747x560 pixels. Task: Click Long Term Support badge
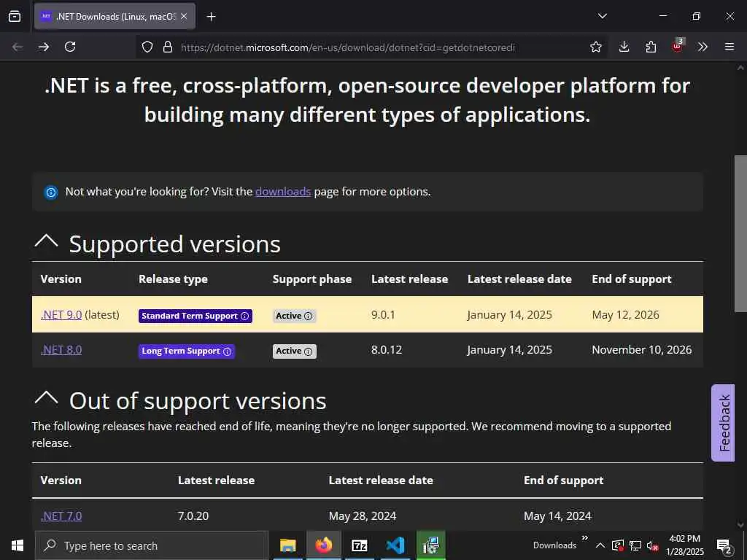(x=186, y=351)
